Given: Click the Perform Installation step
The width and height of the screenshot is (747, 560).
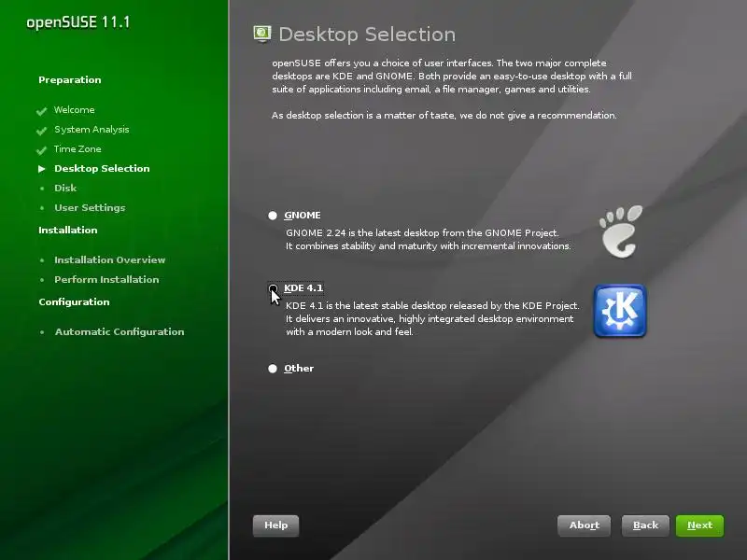Looking at the screenshot, I should click(106, 279).
